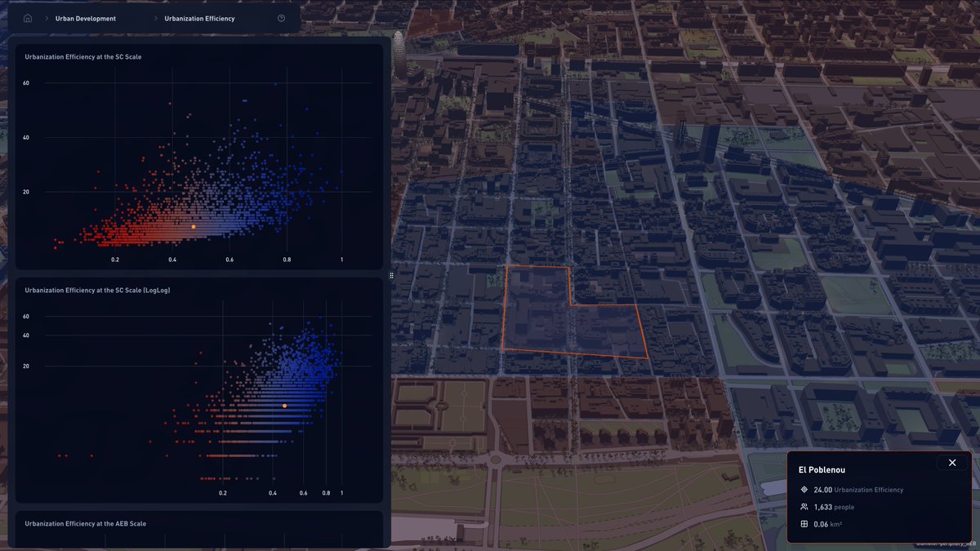Expand the chevron before Urbanization Efficiency
This screenshot has width=980, height=551.
coord(155,18)
